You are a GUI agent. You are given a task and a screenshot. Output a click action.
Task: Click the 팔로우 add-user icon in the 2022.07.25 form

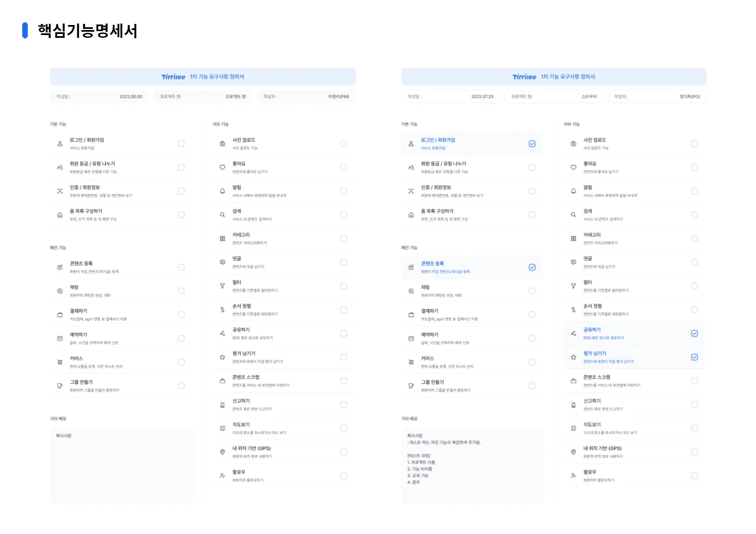pos(573,476)
